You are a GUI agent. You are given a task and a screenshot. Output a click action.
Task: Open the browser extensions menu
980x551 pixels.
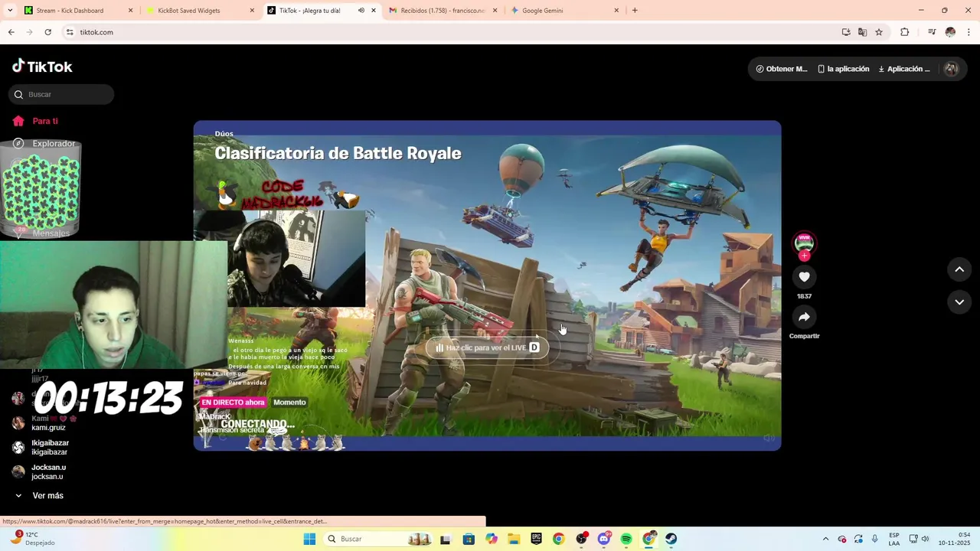click(905, 32)
